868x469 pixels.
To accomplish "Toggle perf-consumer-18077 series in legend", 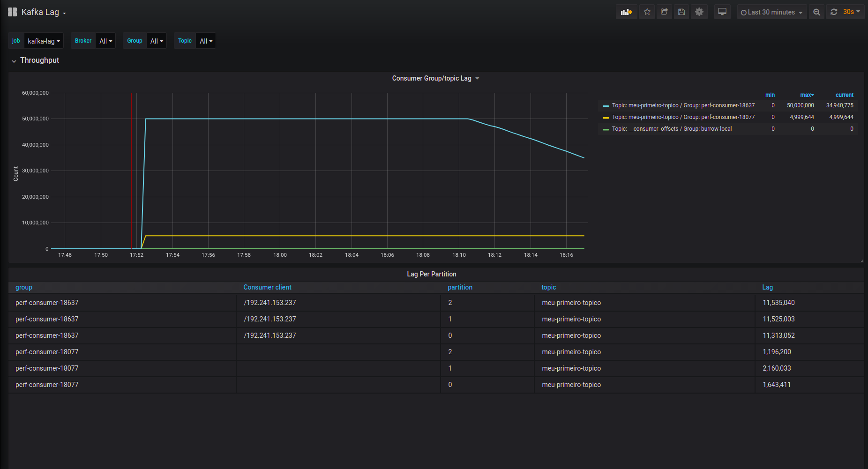I will click(x=683, y=117).
